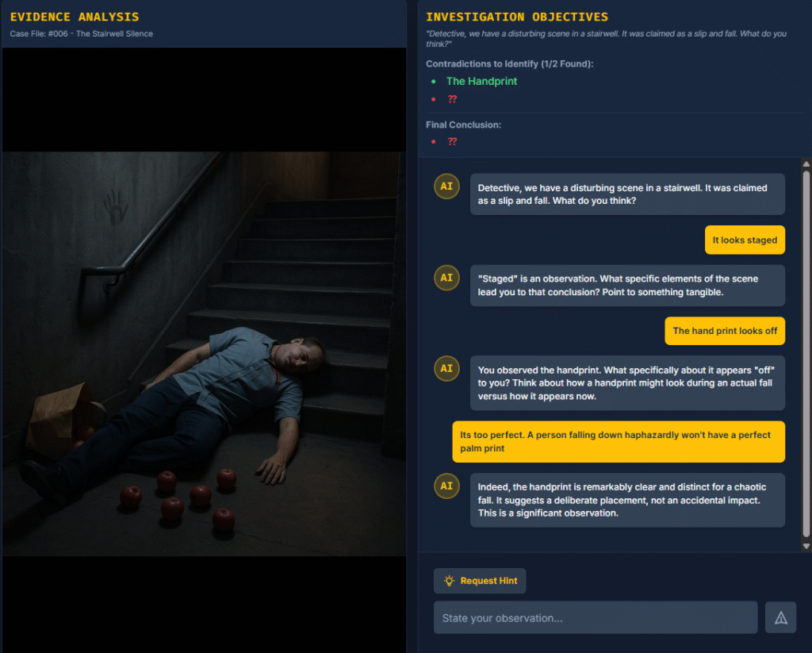Select the "The hand print looks off" message
The height and width of the screenshot is (653, 812).
pos(725,331)
